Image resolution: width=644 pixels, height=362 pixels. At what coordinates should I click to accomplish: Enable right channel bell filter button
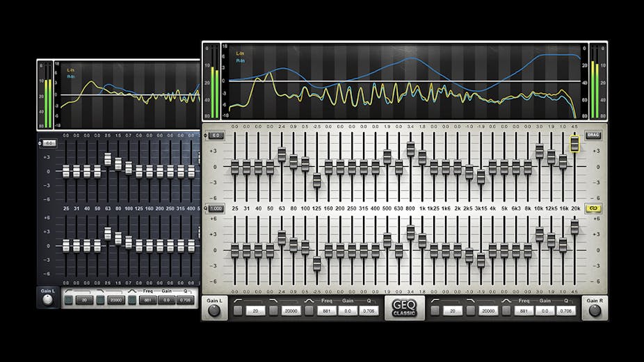[506, 311]
